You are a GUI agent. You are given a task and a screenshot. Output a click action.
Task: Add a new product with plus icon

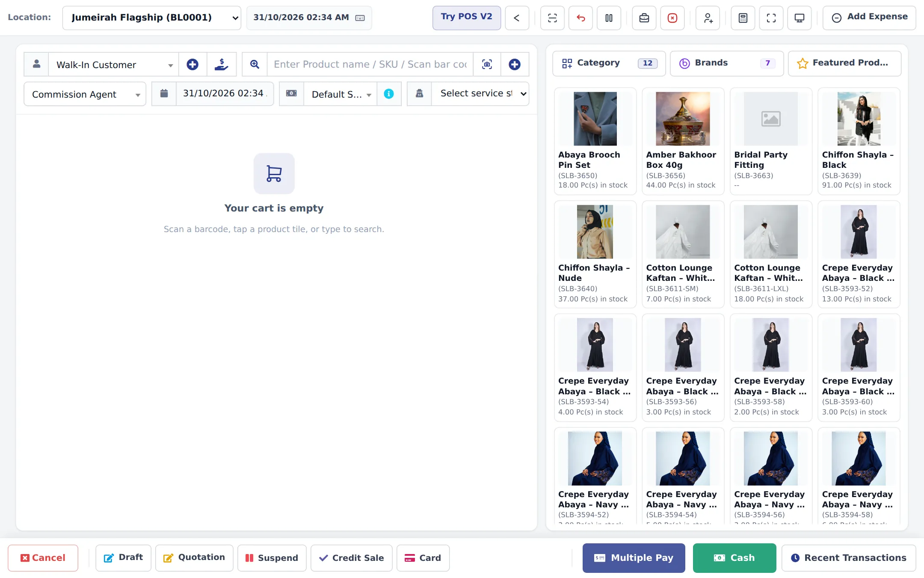515,65
